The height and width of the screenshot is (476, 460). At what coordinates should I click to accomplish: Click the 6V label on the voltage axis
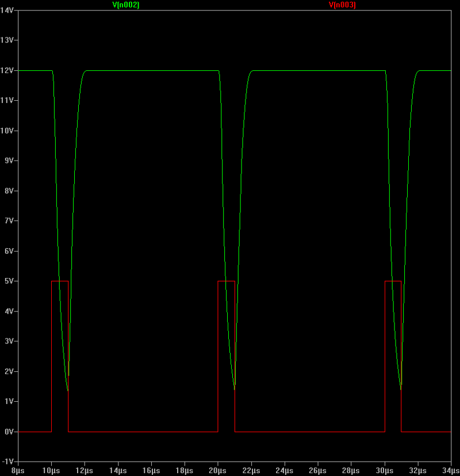[9, 251]
